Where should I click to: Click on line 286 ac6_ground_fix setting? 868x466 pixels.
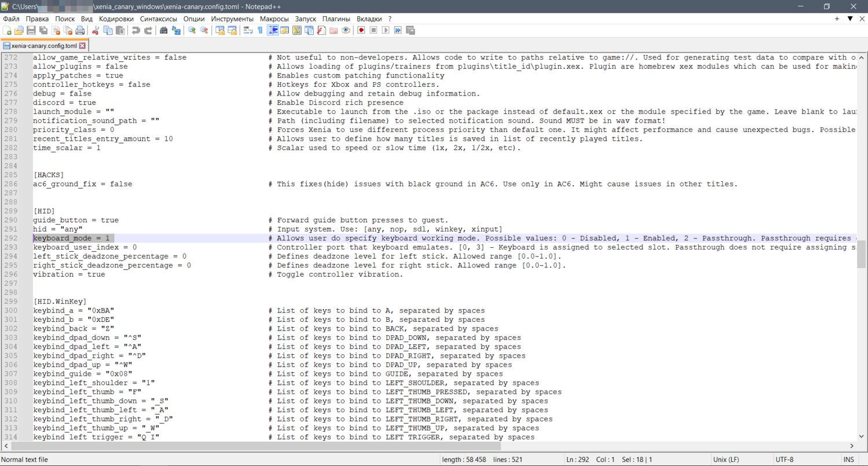(x=82, y=184)
